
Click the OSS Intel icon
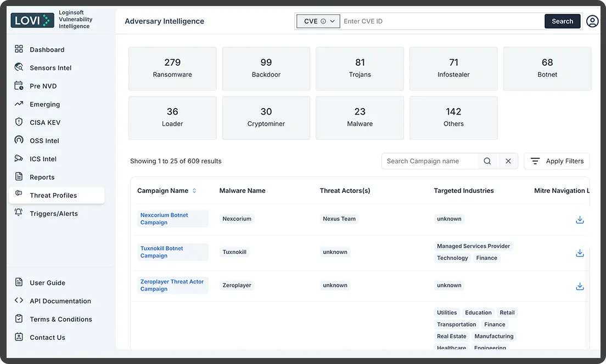[19, 140]
